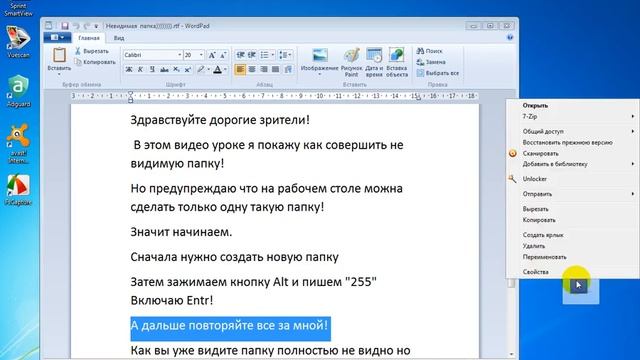Expand the font size 20 dropdown
Image resolution: width=640 pixels, height=360 pixels.
pos(201,55)
